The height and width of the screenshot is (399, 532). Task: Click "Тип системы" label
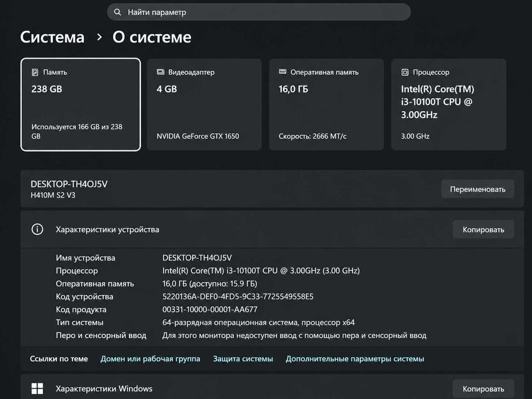pyautogui.click(x=80, y=322)
